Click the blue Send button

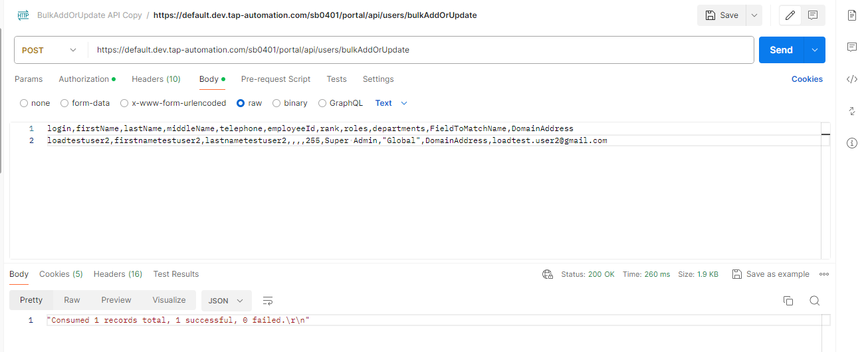tap(781, 50)
